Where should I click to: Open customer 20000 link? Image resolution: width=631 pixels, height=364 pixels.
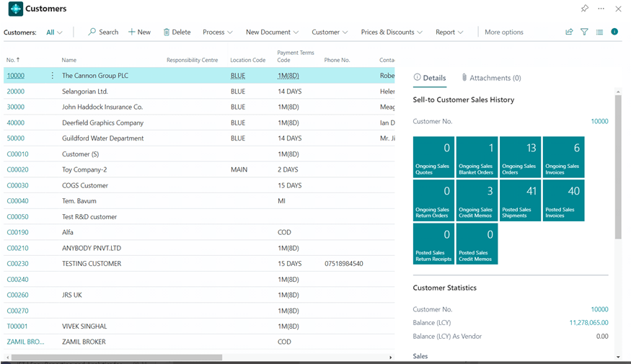coord(16,92)
